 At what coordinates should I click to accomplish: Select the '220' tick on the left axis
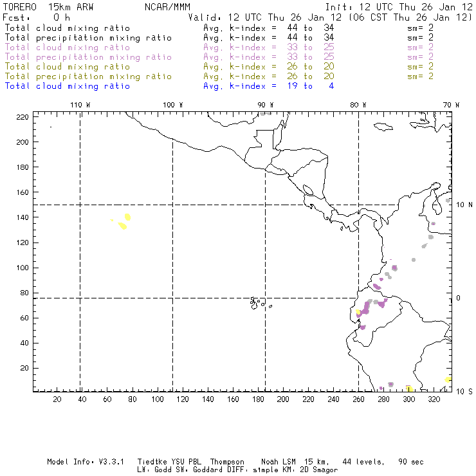(x=23, y=117)
